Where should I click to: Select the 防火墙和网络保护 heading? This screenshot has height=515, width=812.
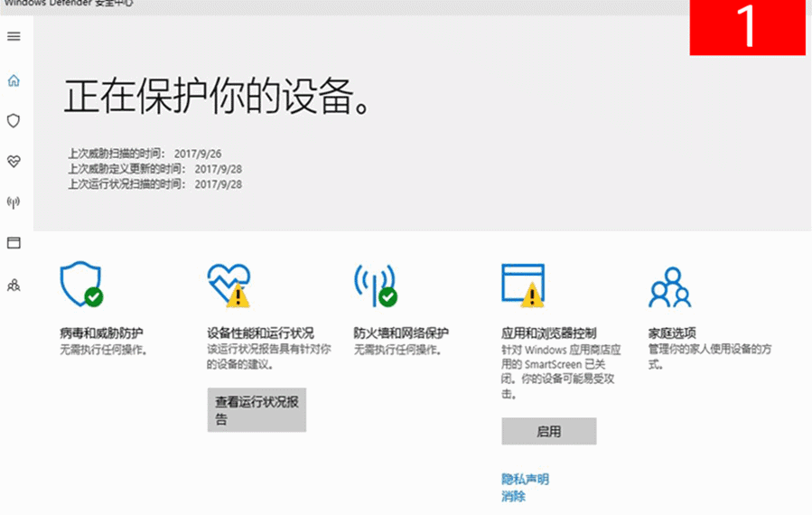(x=401, y=332)
